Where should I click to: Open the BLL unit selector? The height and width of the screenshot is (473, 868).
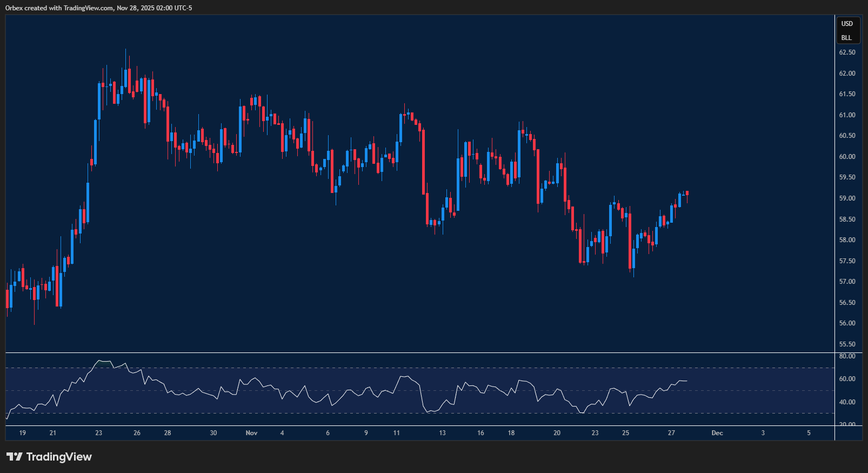pos(846,38)
